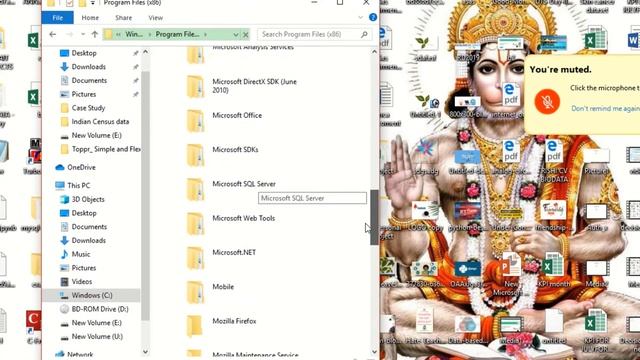Open the View ribbon tab
The height and width of the screenshot is (360, 640).
[x=156, y=18]
